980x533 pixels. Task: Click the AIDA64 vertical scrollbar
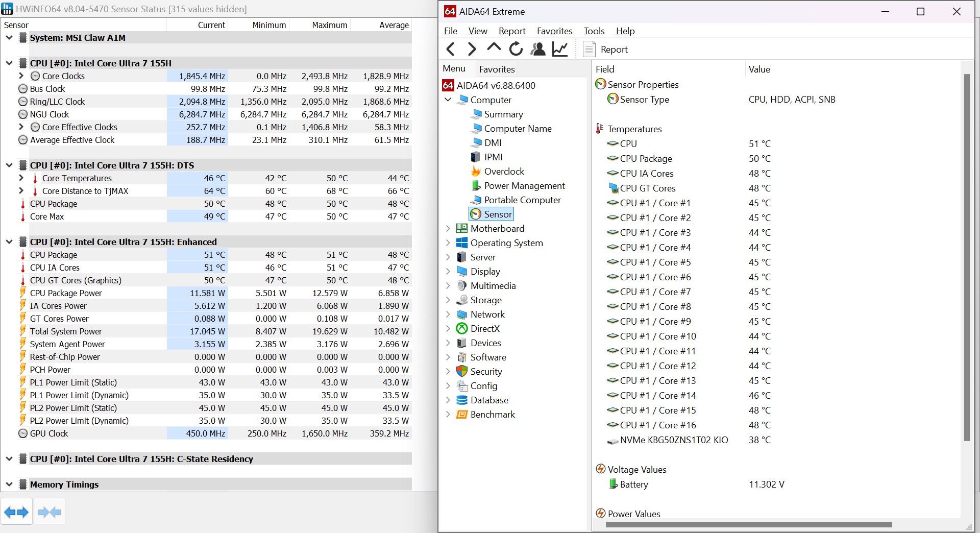(x=967, y=257)
